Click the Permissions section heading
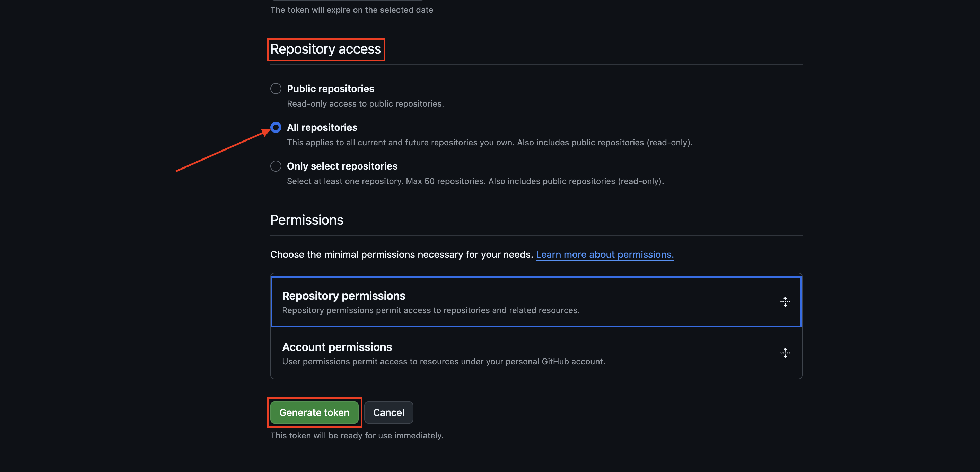The width and height of the screenshot is (980, 472). pyautogui.click(x=307, y=220)
